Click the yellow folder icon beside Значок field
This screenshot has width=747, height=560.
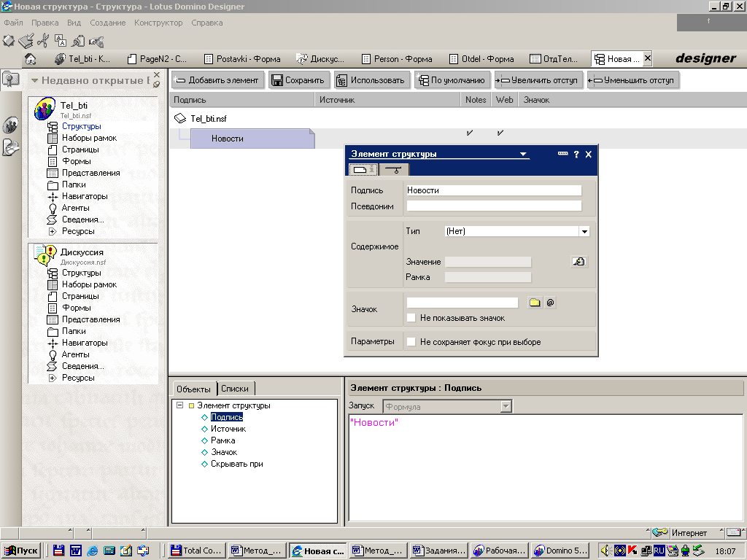tap(535, 303)
